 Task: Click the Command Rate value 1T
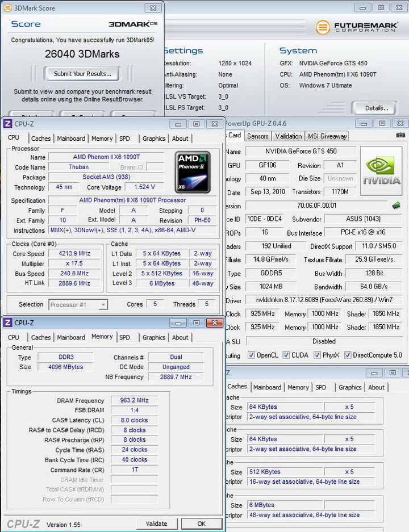tap(134, 470)
